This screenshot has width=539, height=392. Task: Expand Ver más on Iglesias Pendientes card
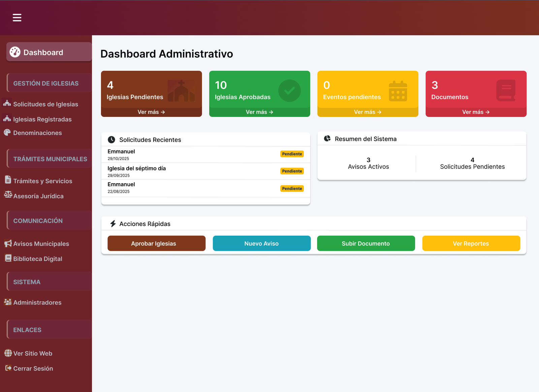(151, 112)
